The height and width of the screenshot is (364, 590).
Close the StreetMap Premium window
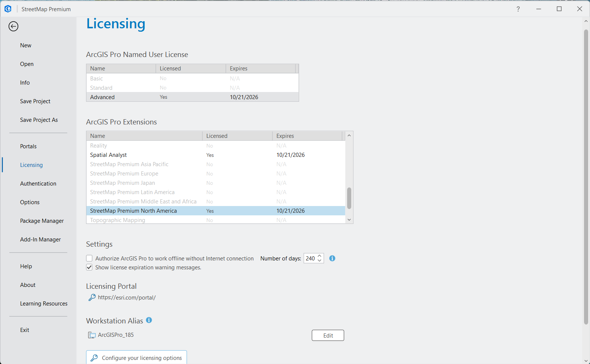click(580, 9)
